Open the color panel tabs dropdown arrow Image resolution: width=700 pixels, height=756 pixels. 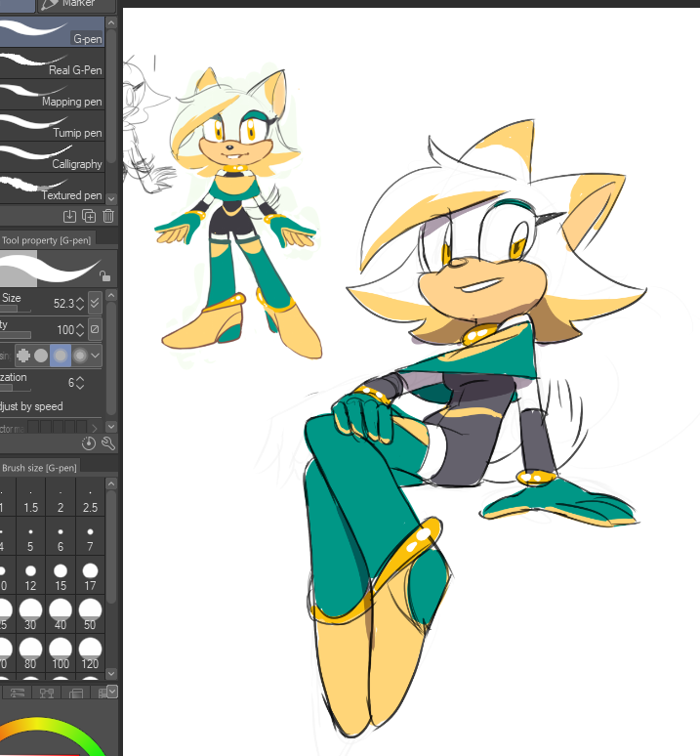pyautogui.click(x=112, y=692)
